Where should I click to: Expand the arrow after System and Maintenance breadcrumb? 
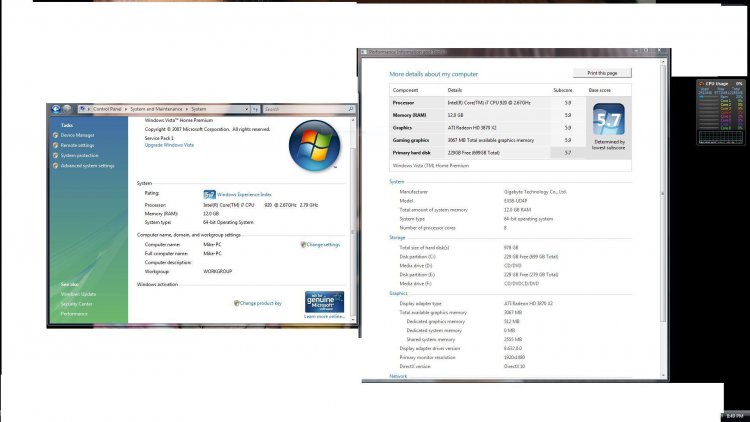187,109
